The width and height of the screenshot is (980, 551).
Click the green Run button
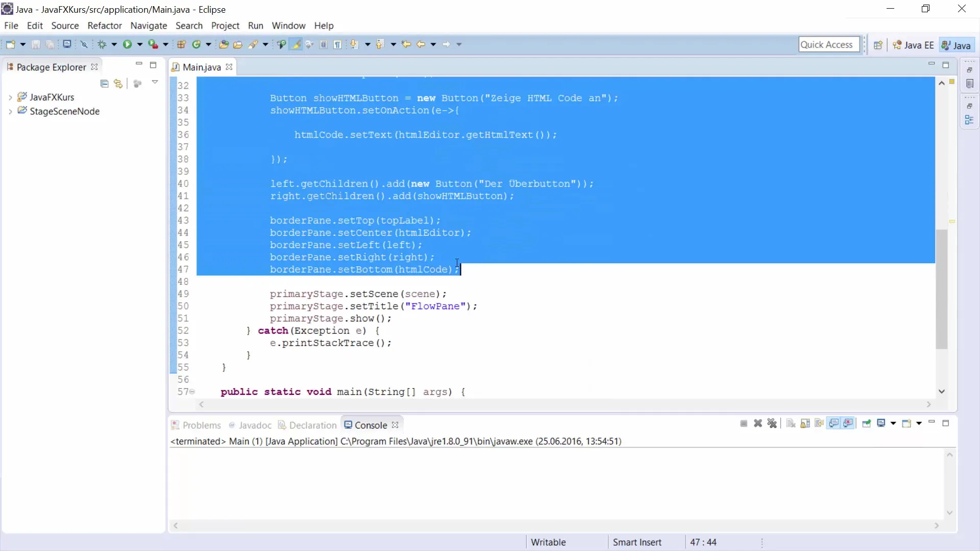click(x=127, y=44)
